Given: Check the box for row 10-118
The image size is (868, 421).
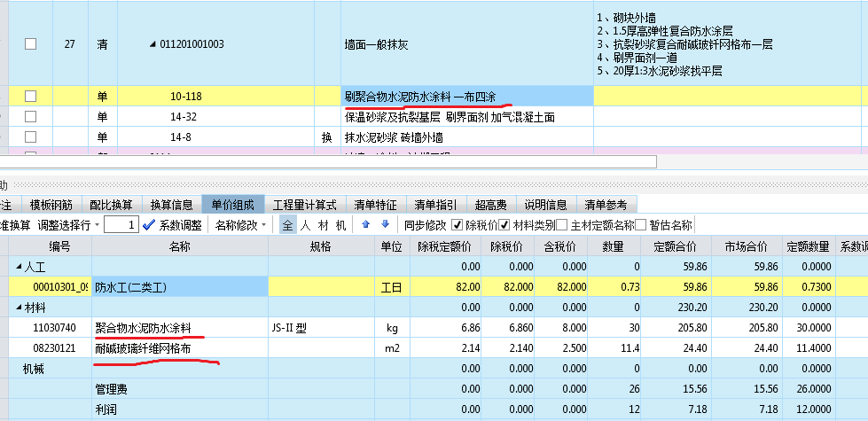Looking at the screenshot, I should (x=30, y=97).
